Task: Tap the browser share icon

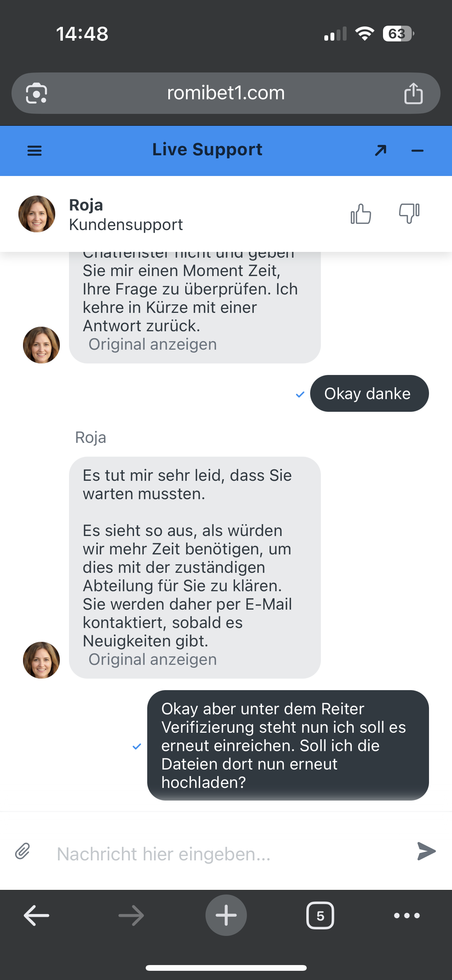Action: 413,93
